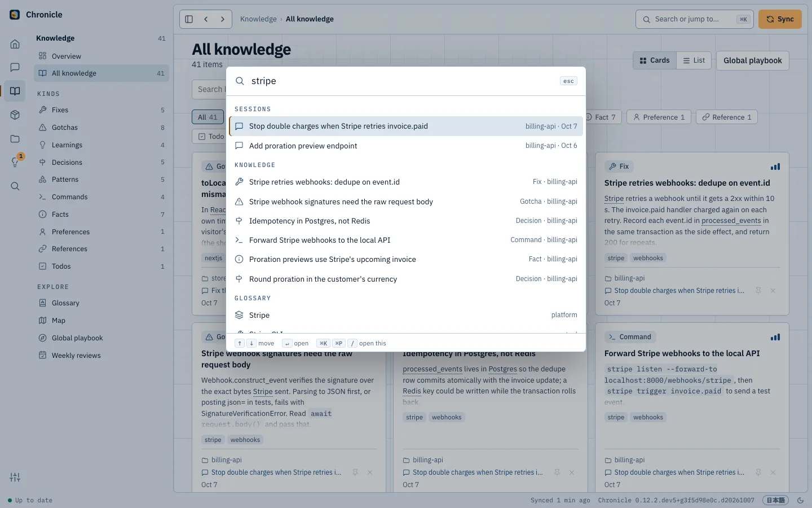Open the Home icon in the left rail
This screenshot has width=812, height=508.
pyautogui.click(x=15, y=44)
